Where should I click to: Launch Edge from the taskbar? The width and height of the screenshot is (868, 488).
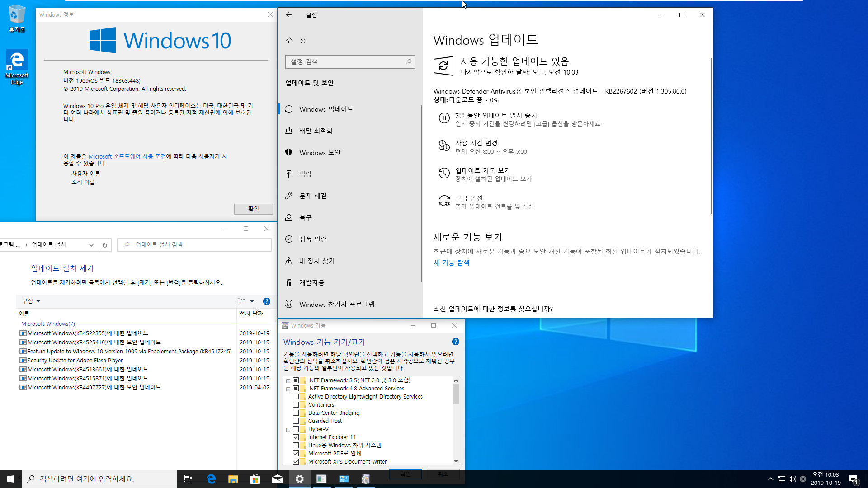click(211, 479)
